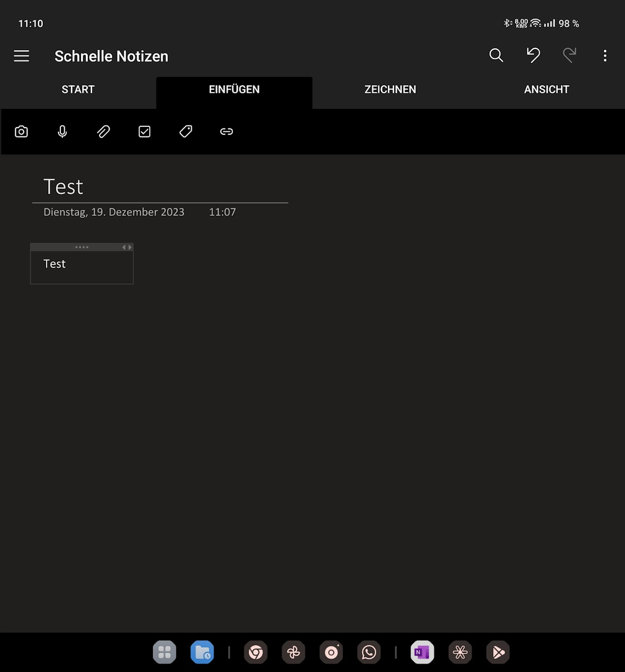Viewport: 625px width, 672px height.
Task: Open the app drawer grid in taskbar
Action: (x=164, y=652)
